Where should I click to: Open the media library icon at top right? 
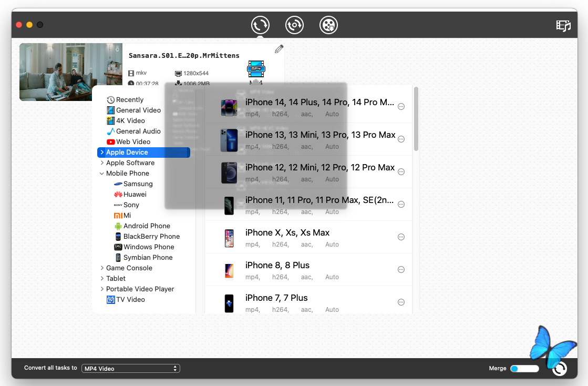(563, 26)
